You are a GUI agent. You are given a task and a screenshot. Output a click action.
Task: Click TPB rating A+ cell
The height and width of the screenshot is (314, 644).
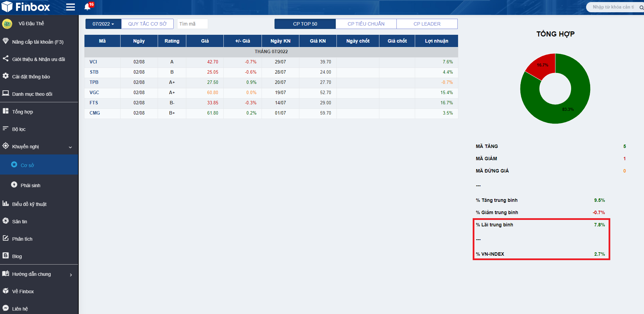[172, 82]
